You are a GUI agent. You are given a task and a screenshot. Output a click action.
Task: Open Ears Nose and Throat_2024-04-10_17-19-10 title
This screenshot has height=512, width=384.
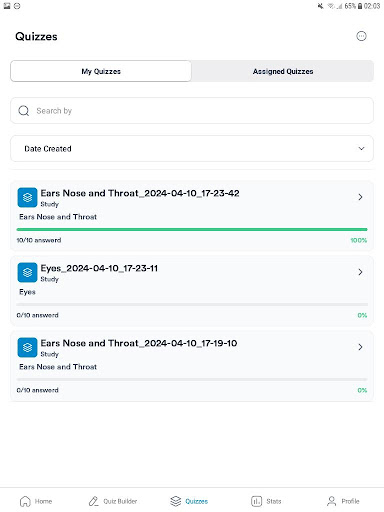139,343
